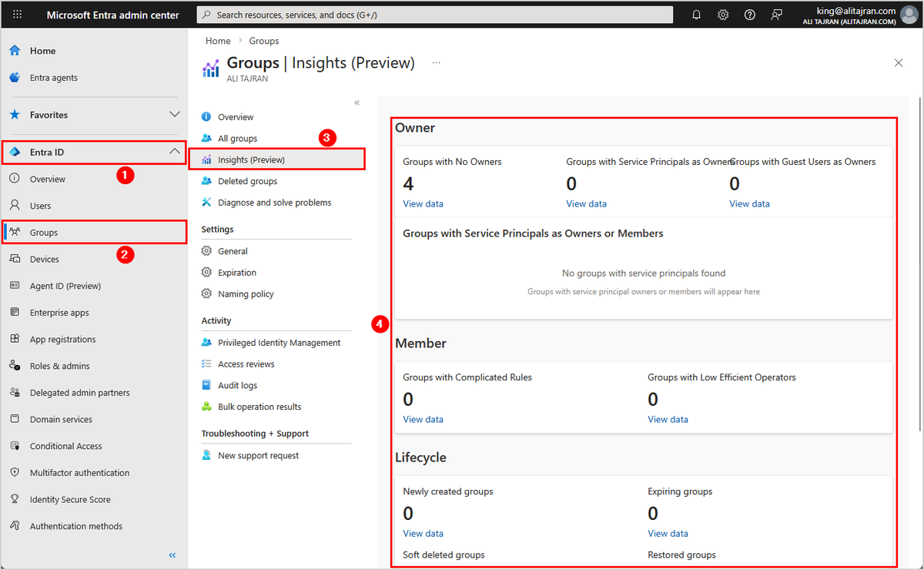View data for Guest Users as Owners
The image size is (924, 570).
(749, 204)
